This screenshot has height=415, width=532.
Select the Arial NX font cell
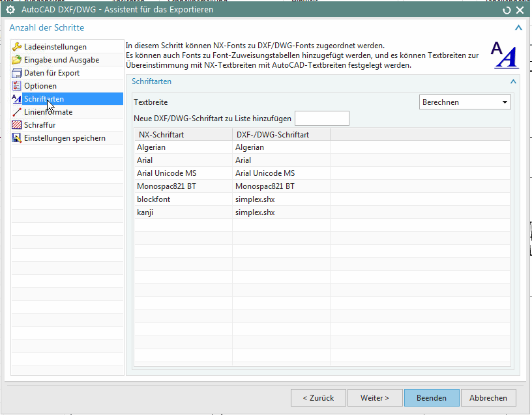(x=184, y=160)
